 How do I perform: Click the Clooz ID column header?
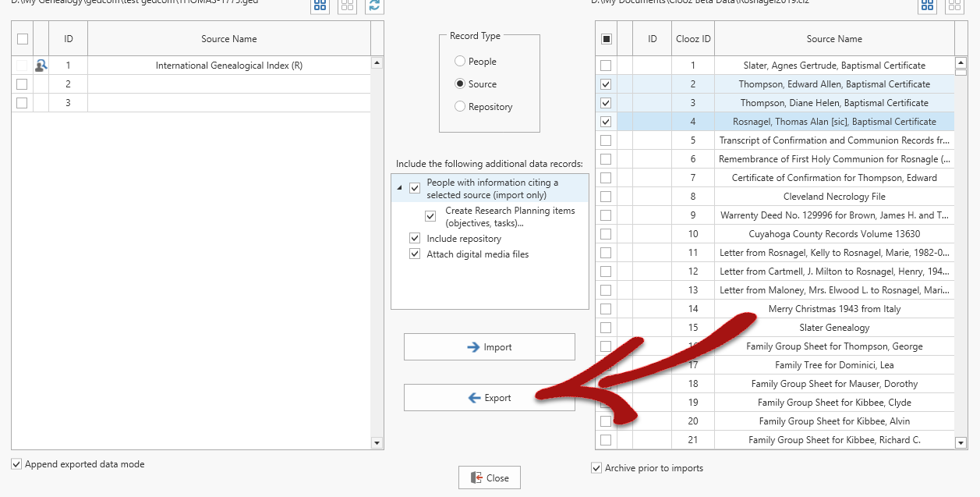point(692,39)
